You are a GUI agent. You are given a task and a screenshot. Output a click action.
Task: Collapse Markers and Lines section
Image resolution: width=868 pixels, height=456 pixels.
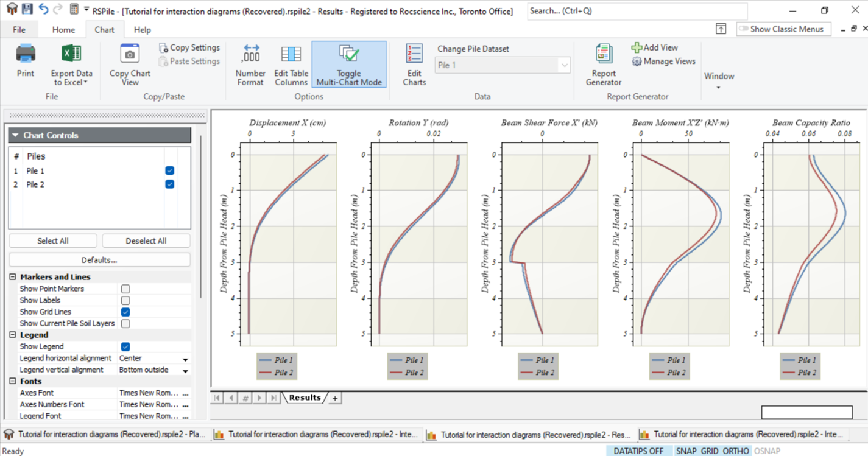(x=13, y=277)
